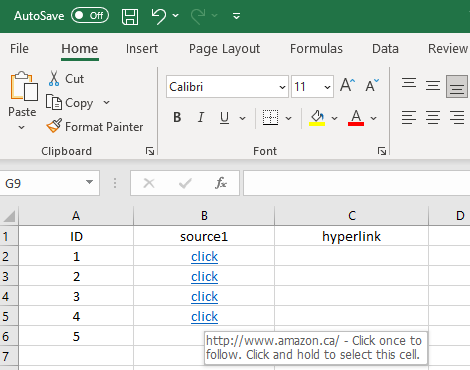Increase the font size
The width and height of the screenshot is (470, 370).
click(348, 85)
